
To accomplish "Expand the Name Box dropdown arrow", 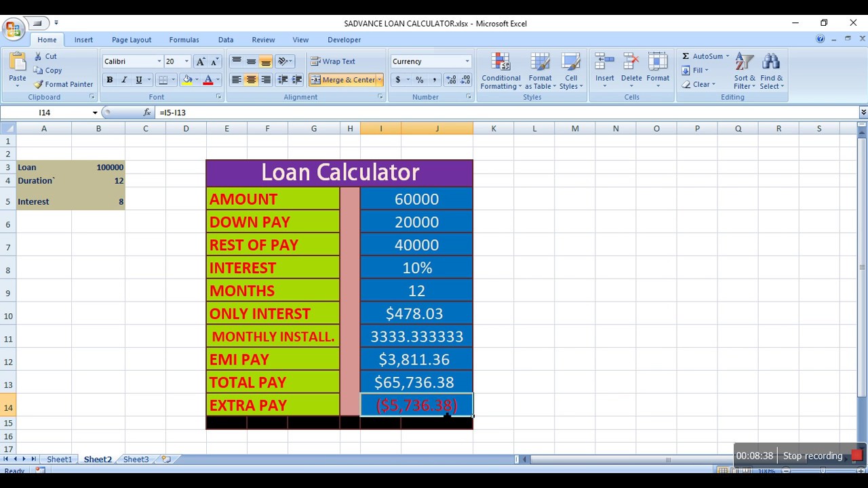I will tap(95, 113).
